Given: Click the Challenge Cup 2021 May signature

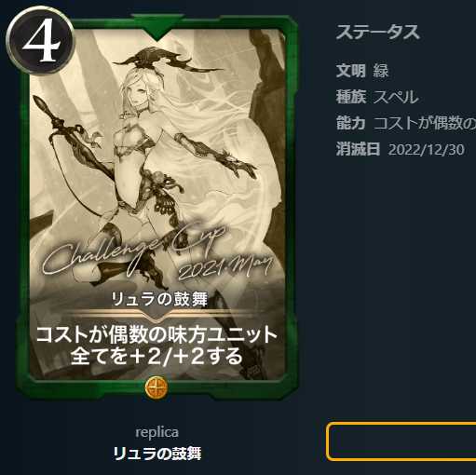Looking at the screenshot, I should coord(157,254).
